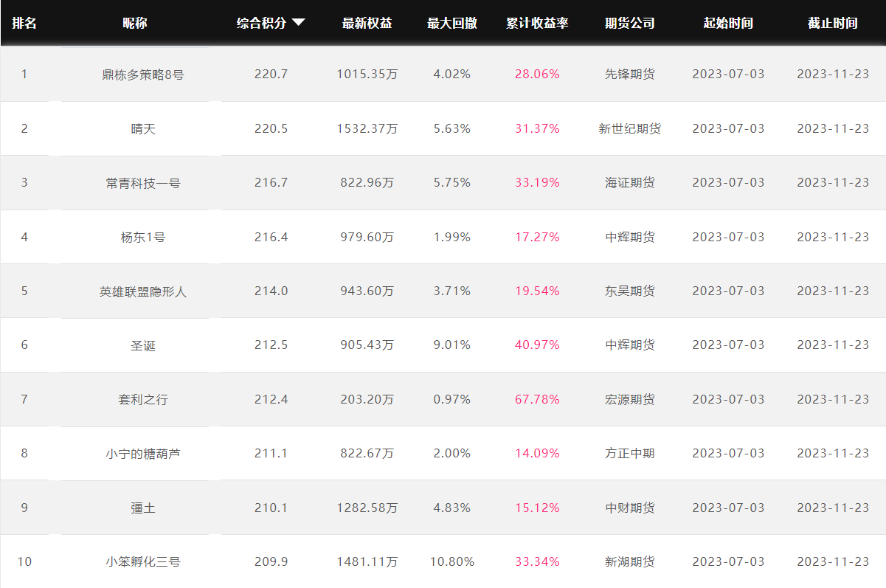This screenshot has width=886, height=588.
Task: Open nickname 套利之行
Action: click(143, 400)
